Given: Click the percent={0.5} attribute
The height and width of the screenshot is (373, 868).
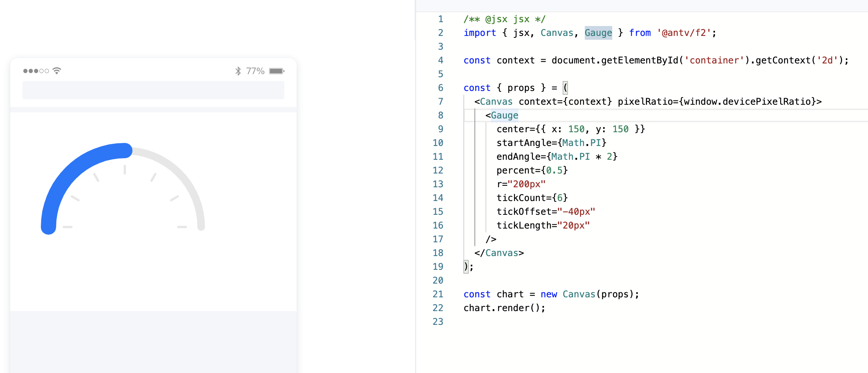Looking at the screenshot, I should click(x=532, y=170).
